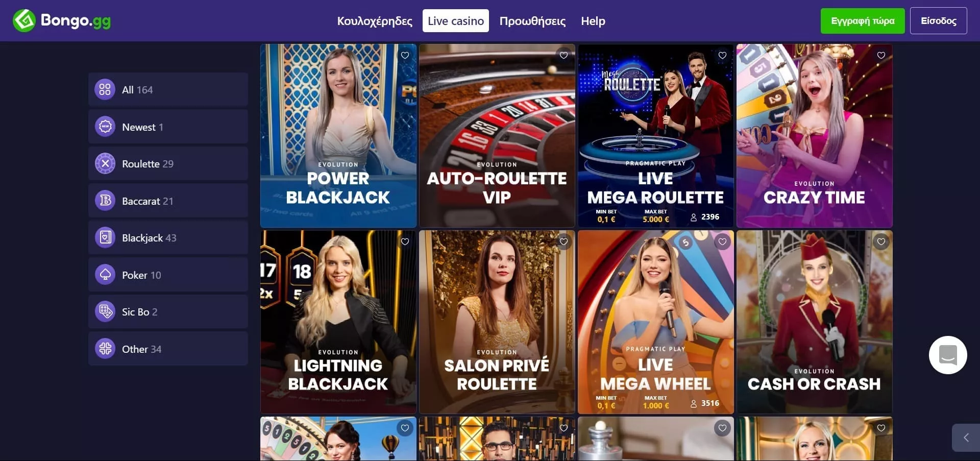The image size is (980, 461).
Task: Open the Other 34 games category
Action: point(168,349)
